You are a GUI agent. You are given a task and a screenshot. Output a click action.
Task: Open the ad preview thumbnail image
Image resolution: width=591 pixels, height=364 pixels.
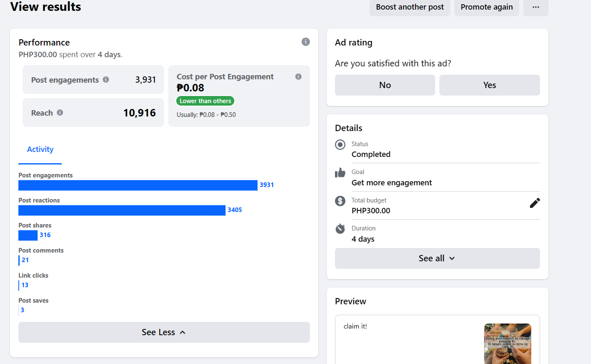tap(507, 344)
